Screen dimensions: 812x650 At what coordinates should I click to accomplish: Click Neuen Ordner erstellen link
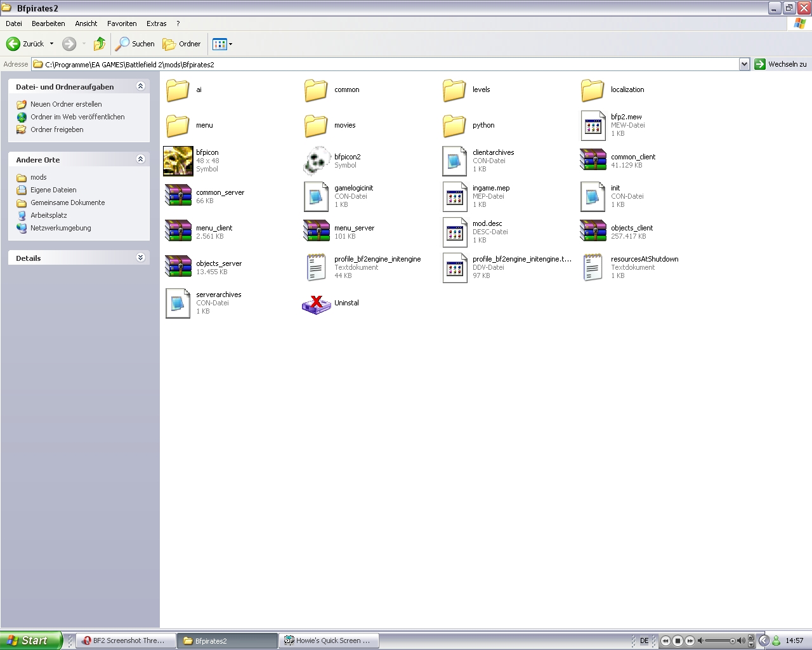66,104
